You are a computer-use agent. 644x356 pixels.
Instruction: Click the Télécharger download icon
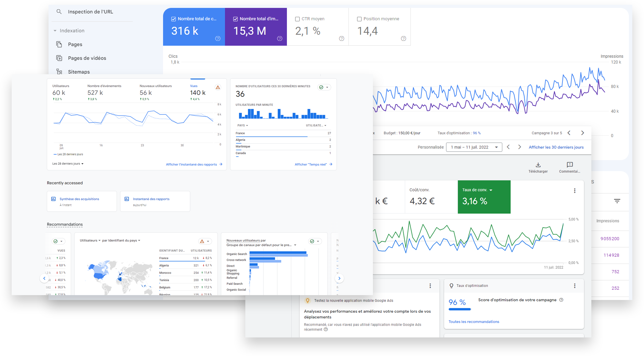point(538,165)
